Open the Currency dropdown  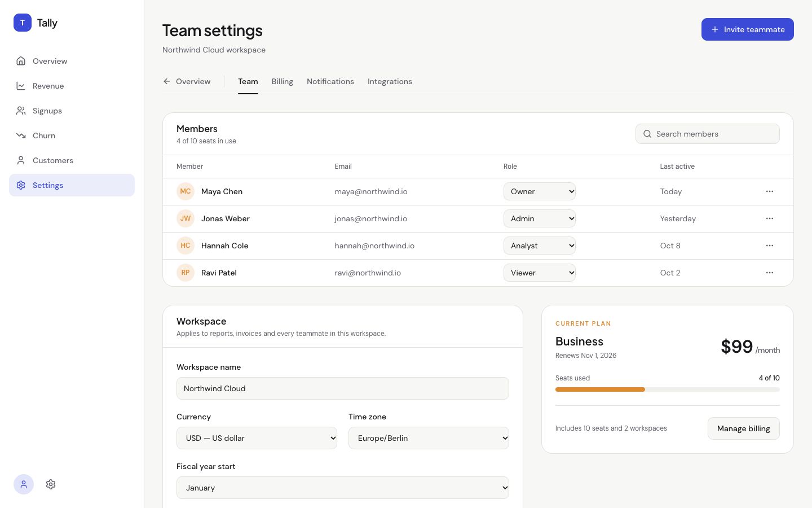coord(257,438)
